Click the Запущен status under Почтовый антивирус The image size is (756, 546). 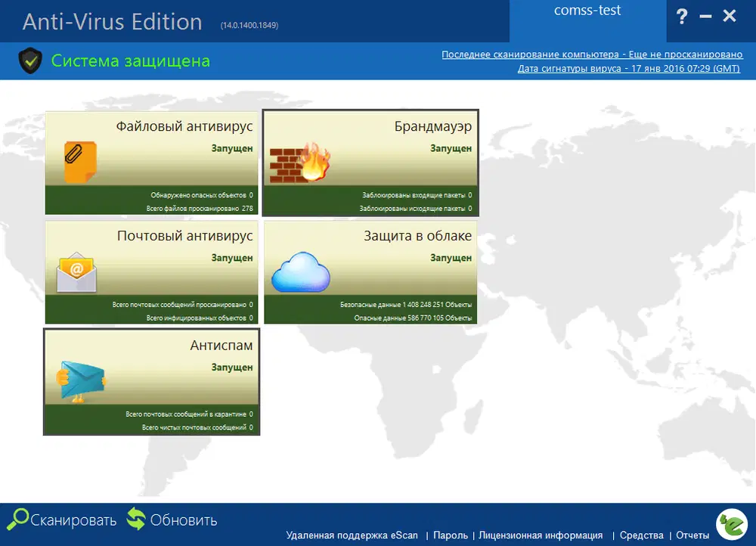click(232, 258)
